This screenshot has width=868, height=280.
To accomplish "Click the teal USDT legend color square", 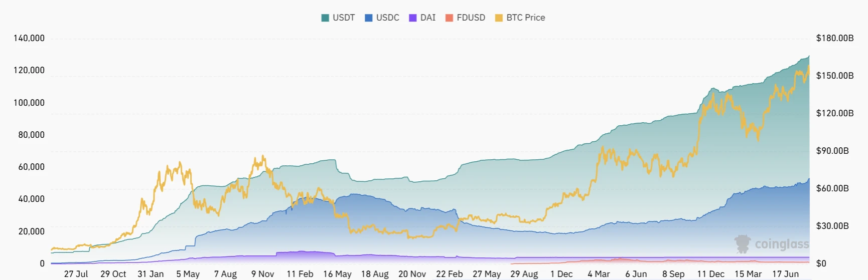I will click(325, 18).
